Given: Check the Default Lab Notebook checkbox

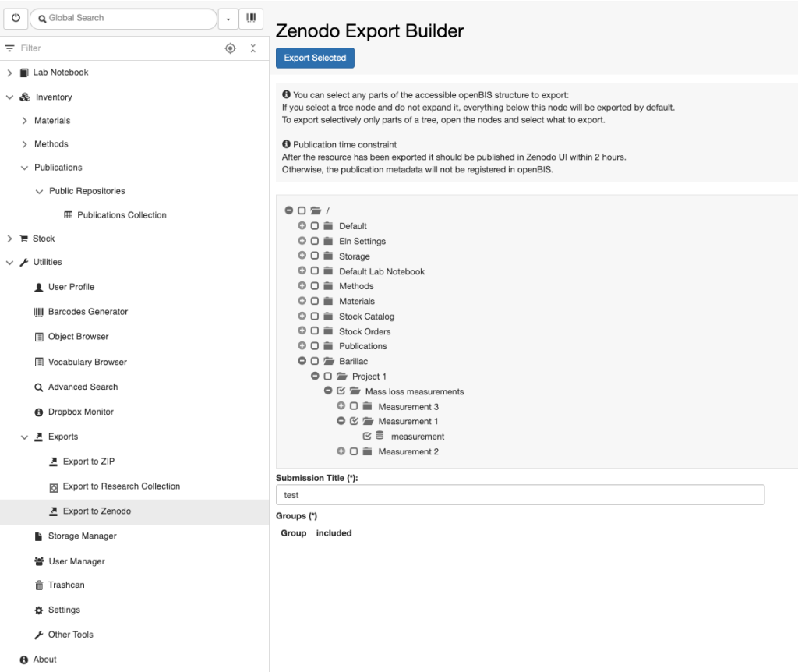Looking at the screenshot, I should 315,271.
